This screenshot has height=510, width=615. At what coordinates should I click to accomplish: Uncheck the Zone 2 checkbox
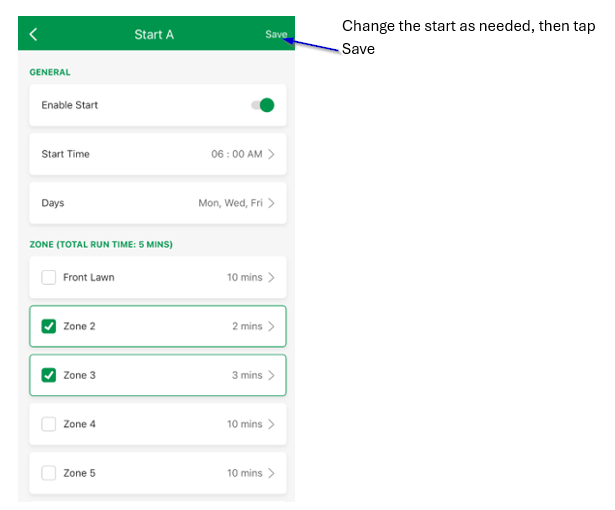[49, 326]
